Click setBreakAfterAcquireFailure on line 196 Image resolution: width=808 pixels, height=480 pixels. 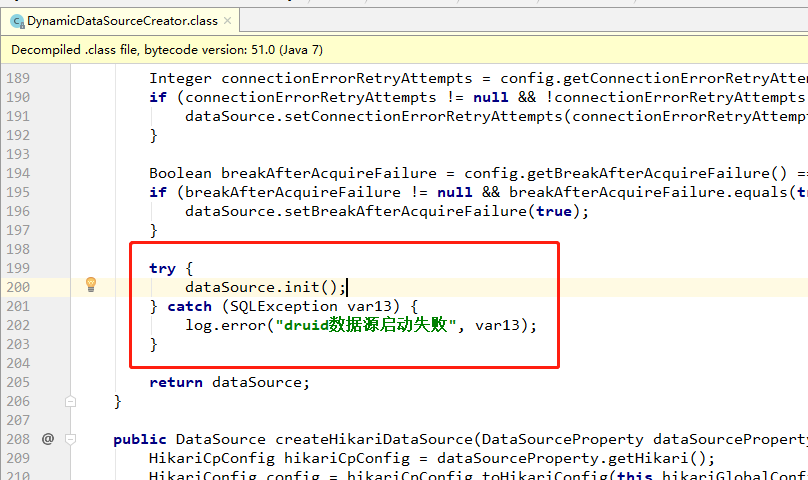click(406, 211)
